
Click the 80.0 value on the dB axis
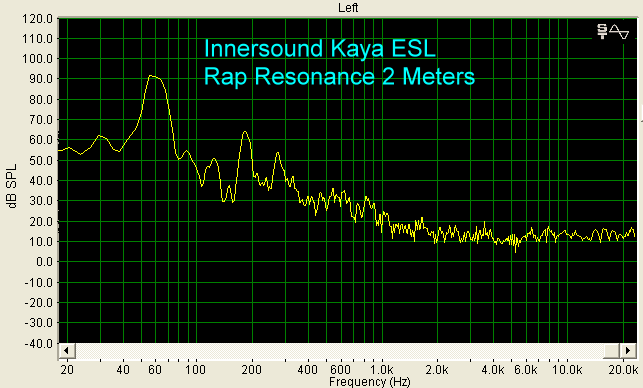point(41,100)
